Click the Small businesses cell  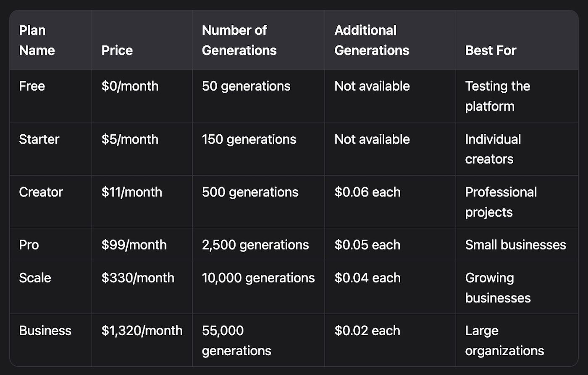click(515, 245)
